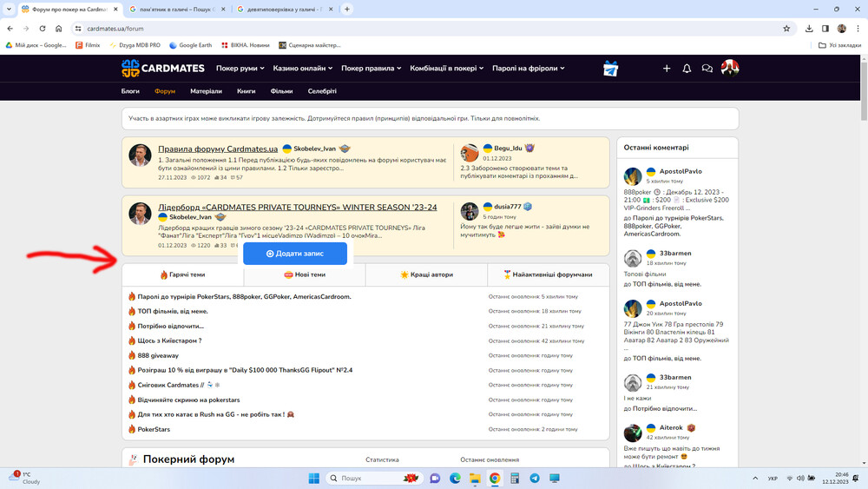Open Відчиняйте скриню на pokerstars topic
Image resolution: width=868 pixels, height=489 pixels.
(x=188, y=400)
